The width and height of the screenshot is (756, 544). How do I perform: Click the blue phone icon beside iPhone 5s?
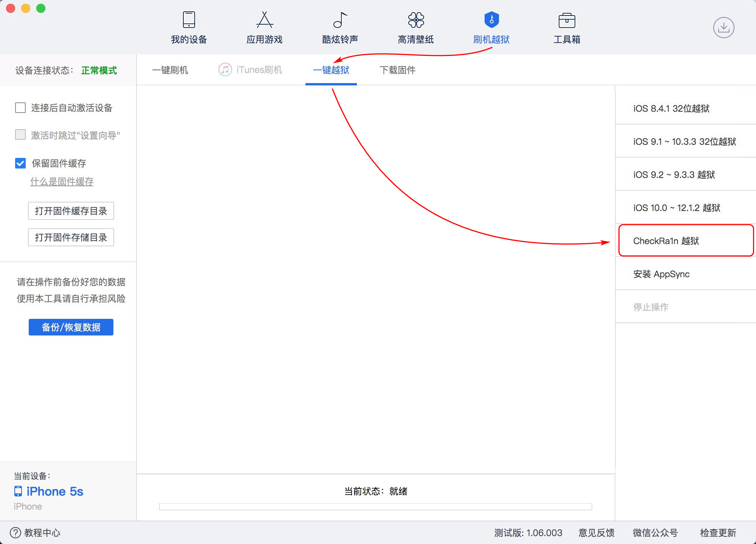18,491
